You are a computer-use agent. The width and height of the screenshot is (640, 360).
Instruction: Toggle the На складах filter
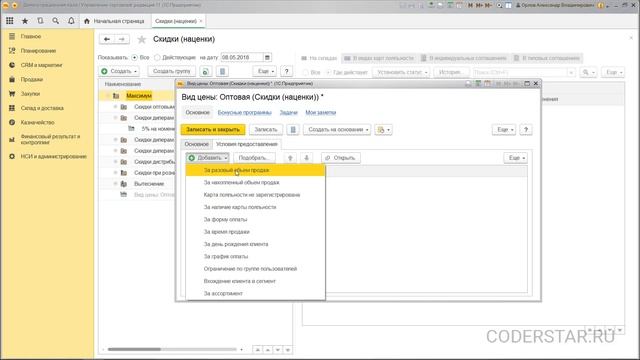pos(319,58)
